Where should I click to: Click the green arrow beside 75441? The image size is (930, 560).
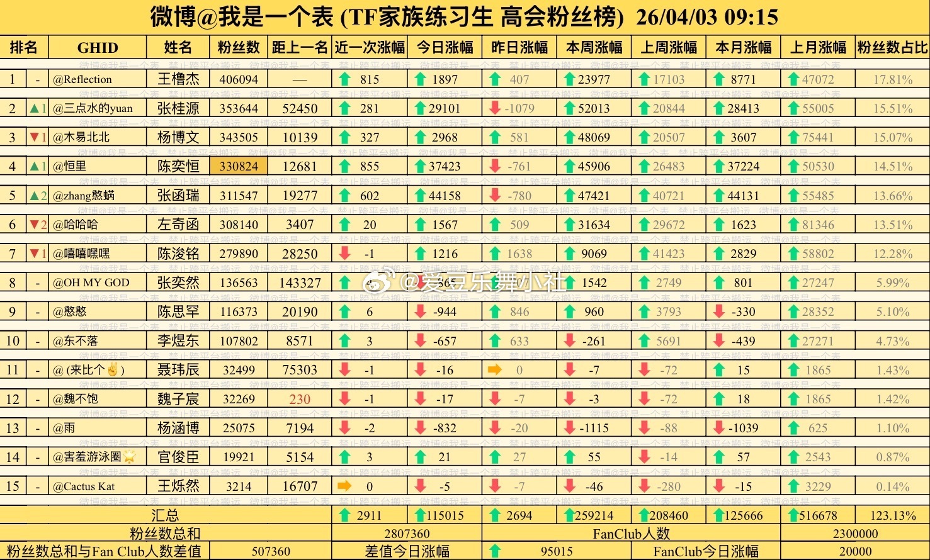pos(794,137)
